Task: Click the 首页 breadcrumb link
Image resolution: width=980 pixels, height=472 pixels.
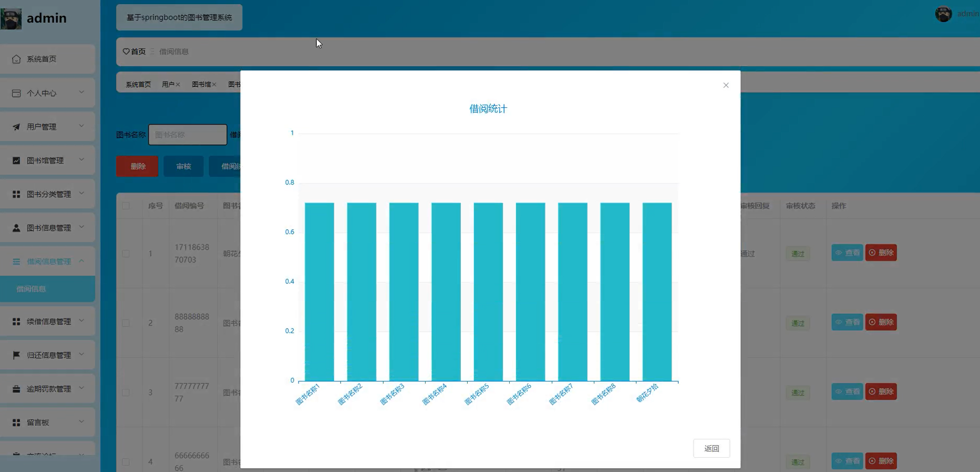Action: click(138, 52)
